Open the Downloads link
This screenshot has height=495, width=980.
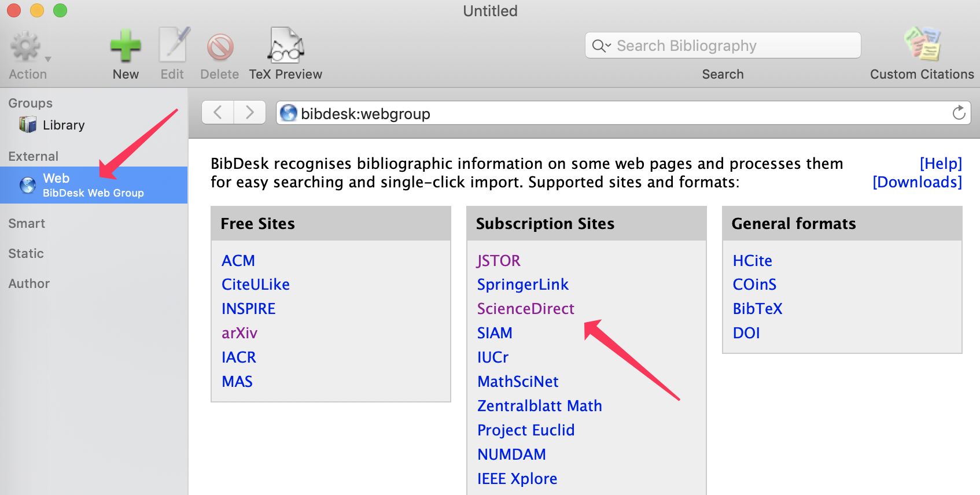(x=917, y=182)
